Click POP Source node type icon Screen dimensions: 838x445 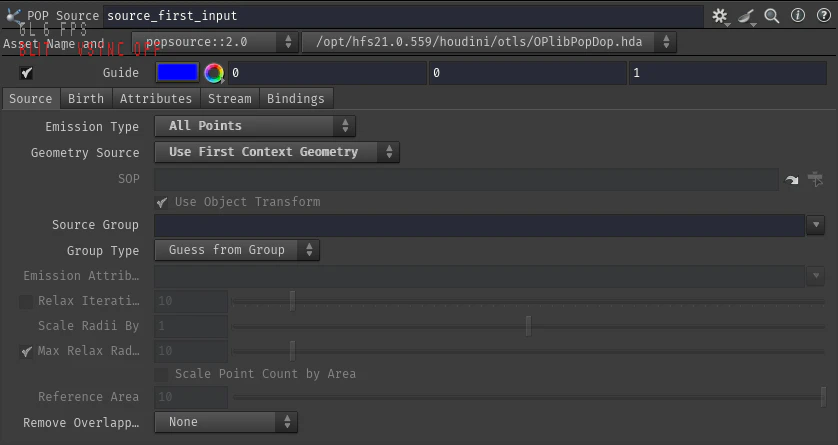[x=13, y=16]
